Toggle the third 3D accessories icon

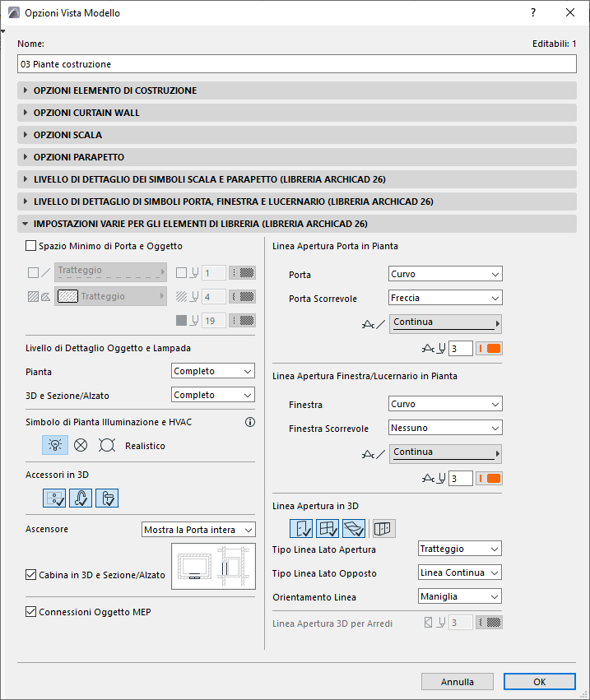(x=107, y=498)
